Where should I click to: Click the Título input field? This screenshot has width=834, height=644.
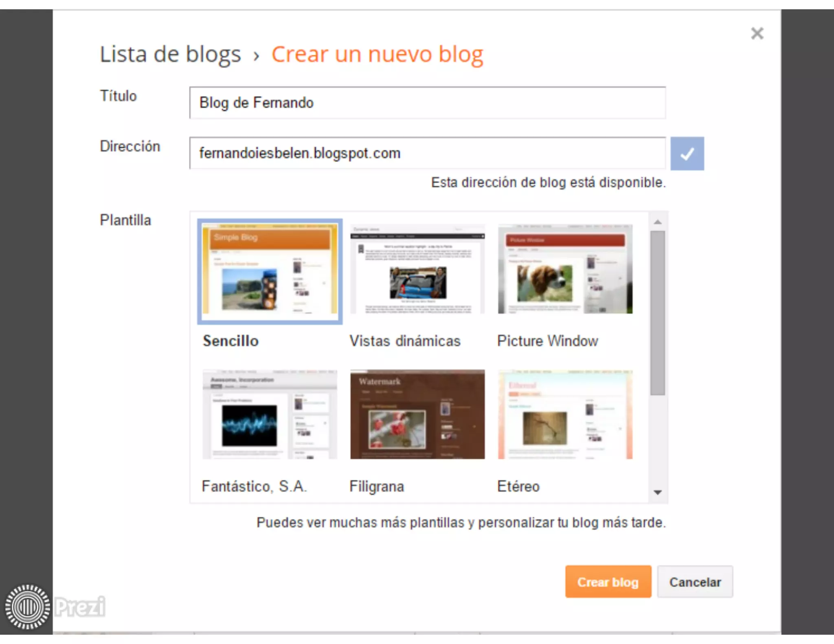[427, 103]
